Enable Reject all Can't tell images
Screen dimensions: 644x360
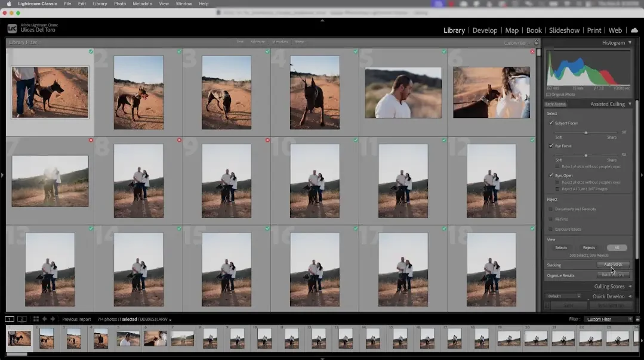pos(557,189)
